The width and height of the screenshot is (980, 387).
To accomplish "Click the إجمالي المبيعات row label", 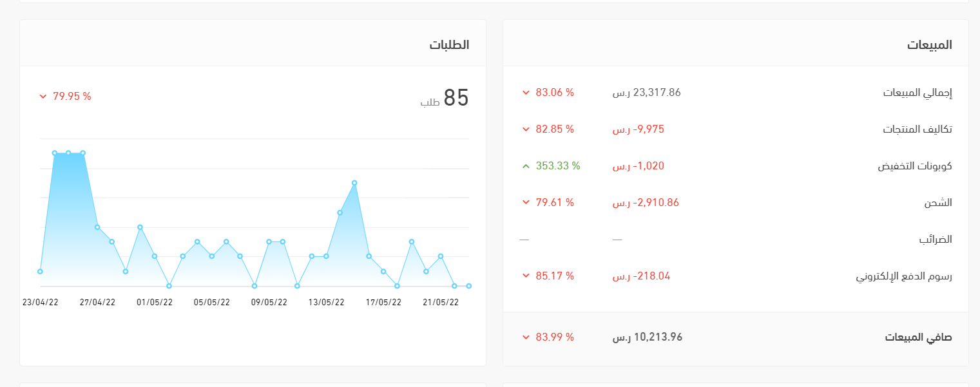I will pos(917,93).
